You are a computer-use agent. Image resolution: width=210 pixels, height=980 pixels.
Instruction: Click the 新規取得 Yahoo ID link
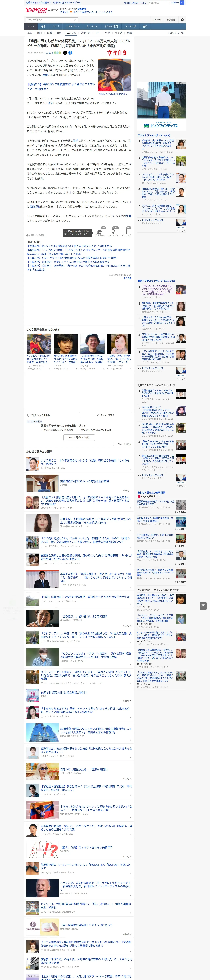point(82,9)
